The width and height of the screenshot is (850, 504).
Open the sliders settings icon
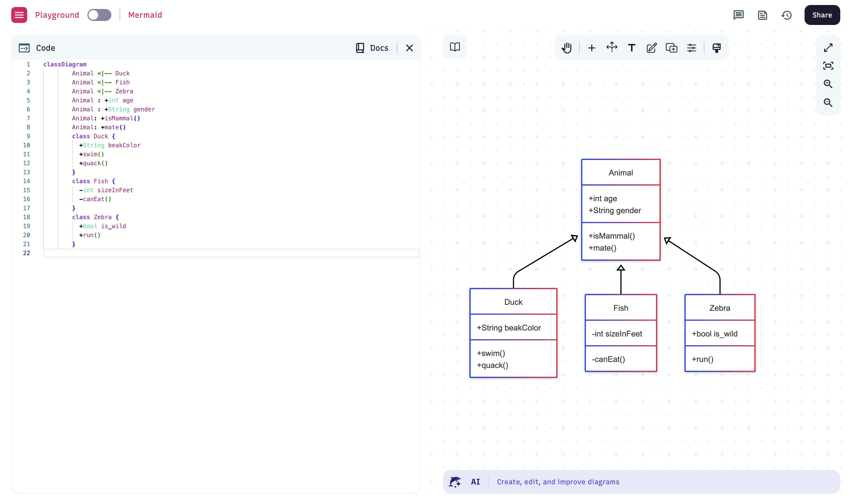click(691, 48)
